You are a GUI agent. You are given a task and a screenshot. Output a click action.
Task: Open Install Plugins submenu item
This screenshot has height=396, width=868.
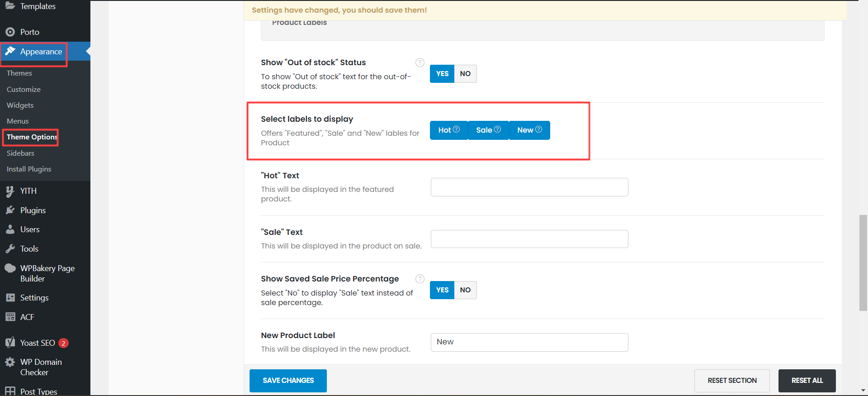[29, 169]
